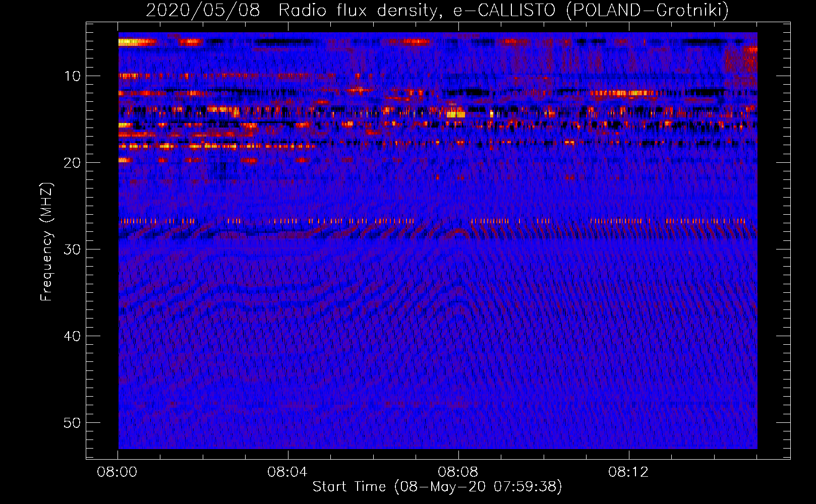Click the bright yellow burst at 08:08 near 15 MHz
816x504 pixels.
[x=455, y=114]
